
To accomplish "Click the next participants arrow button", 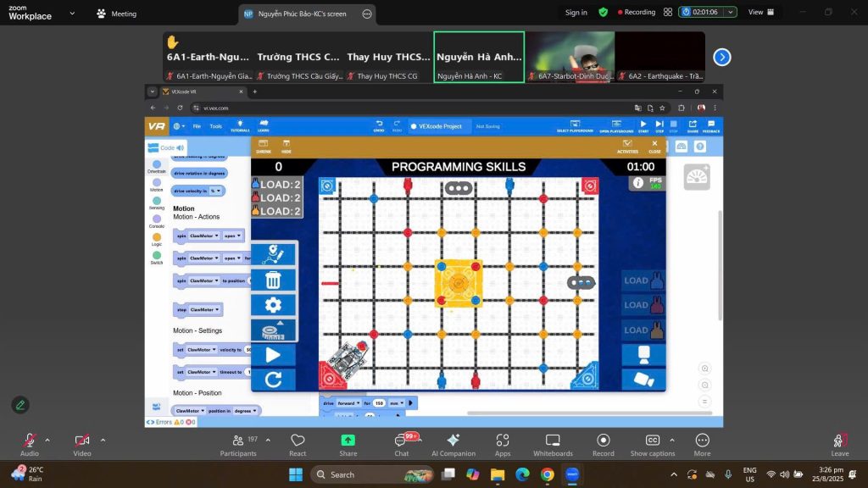I will pyautogui.click(x=722, y=57).
